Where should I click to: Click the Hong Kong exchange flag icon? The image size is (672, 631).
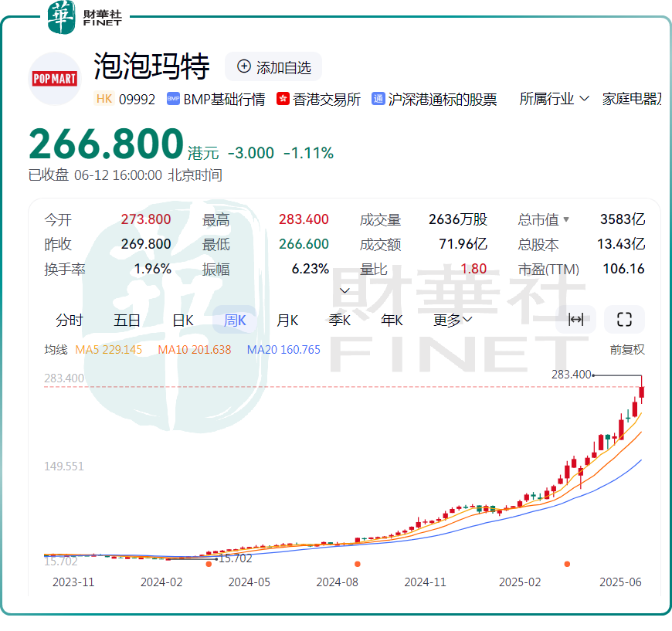click(283, 99)
